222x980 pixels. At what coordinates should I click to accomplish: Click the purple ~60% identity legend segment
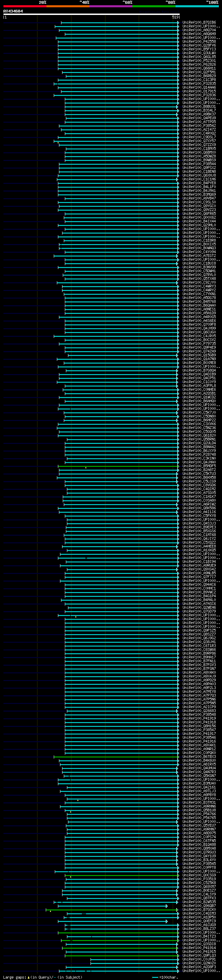pos(111,6)
